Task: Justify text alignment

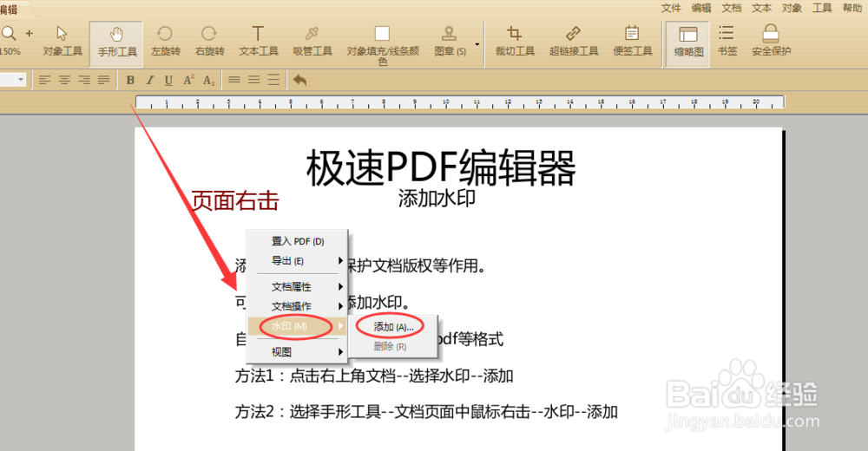Action: point(103,81)
